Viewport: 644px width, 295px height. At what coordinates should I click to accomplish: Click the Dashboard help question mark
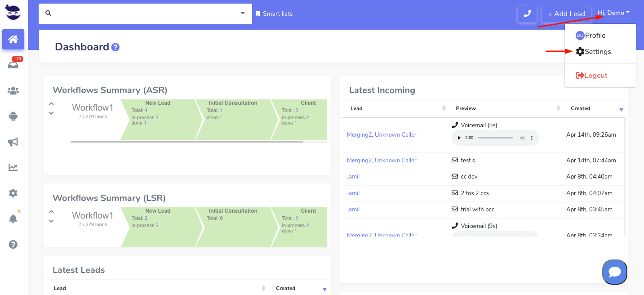pos(115,47)
